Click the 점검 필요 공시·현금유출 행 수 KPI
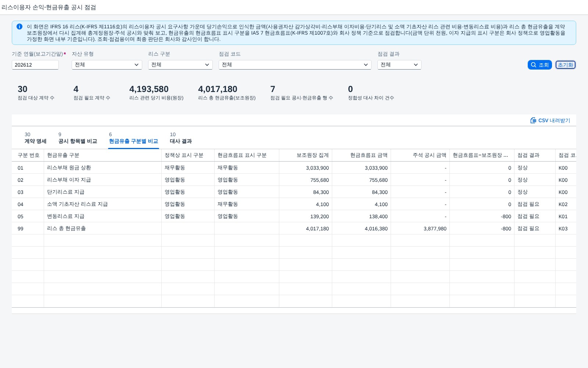This screenshot has height=368, width=588. [x=302, y=92]
